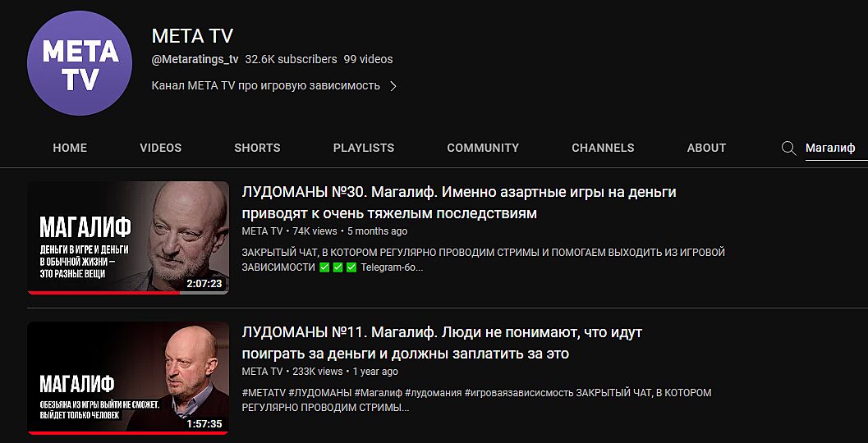Click the search magnifier icon in channel tabs

click(x=788, y=148)
